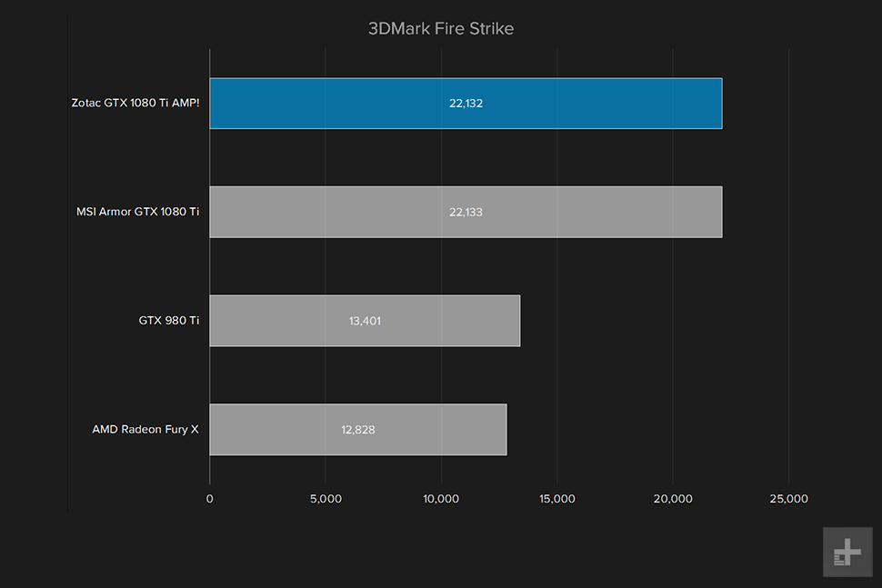Viewport: 882px width, 588px height.
Task: Click the AMD Radeon Fury X bar
Action: 358,430
